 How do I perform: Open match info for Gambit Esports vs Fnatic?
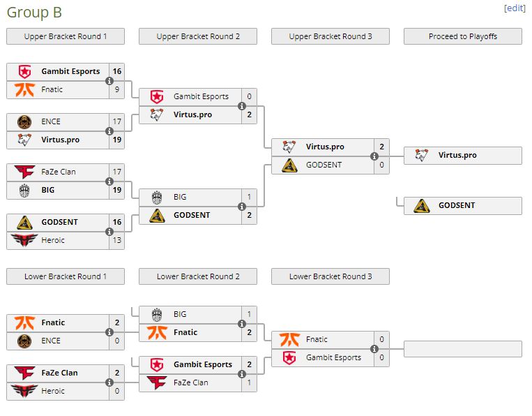(109, 81)
